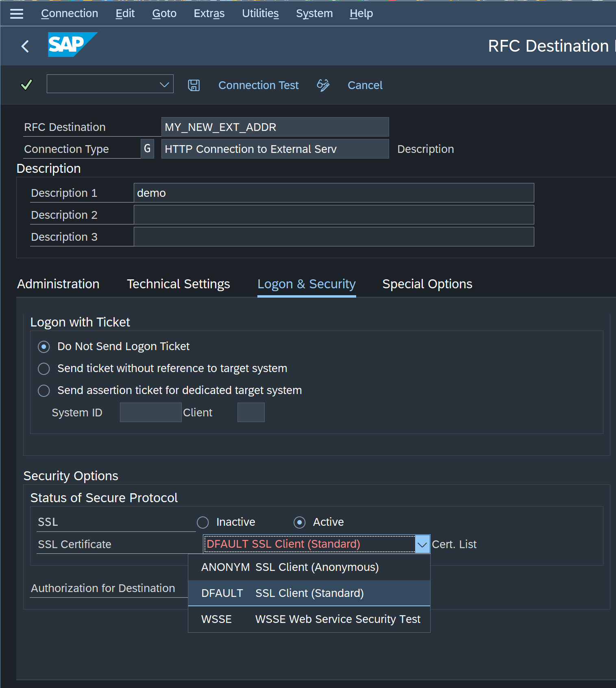Click the System ID input field
The width and height of the screenshot is (616, 688).
150,412
